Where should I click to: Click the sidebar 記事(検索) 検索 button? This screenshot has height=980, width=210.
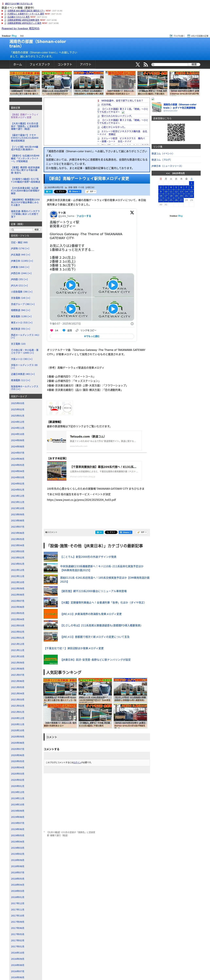click(37, 230)
